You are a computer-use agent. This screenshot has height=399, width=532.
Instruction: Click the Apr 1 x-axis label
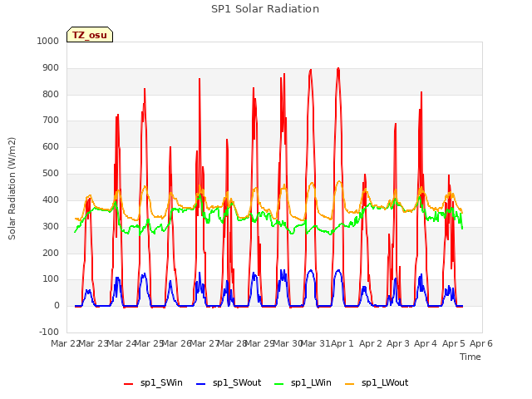click(342, 343)
